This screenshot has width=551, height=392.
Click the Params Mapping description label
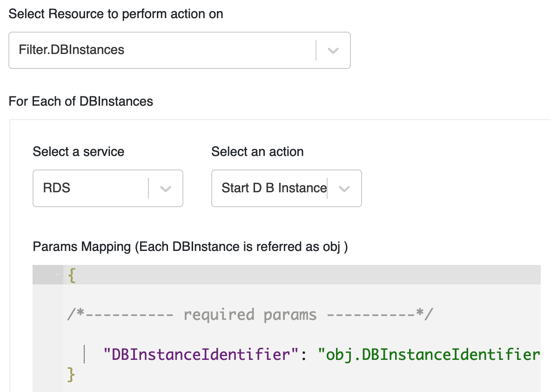tap(190, 247)
